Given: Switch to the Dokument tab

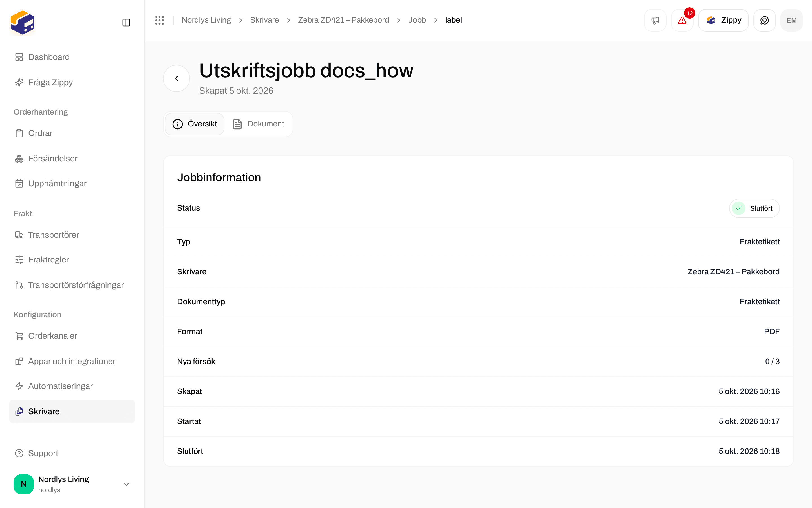Looking at the screenshot, I should tap(258, 124).
